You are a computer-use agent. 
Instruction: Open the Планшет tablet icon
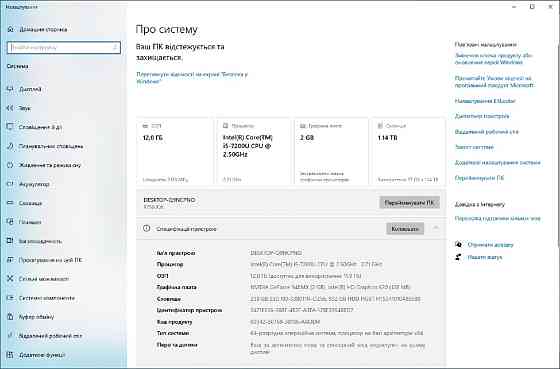pyautogui.click(x=10, y=222)
